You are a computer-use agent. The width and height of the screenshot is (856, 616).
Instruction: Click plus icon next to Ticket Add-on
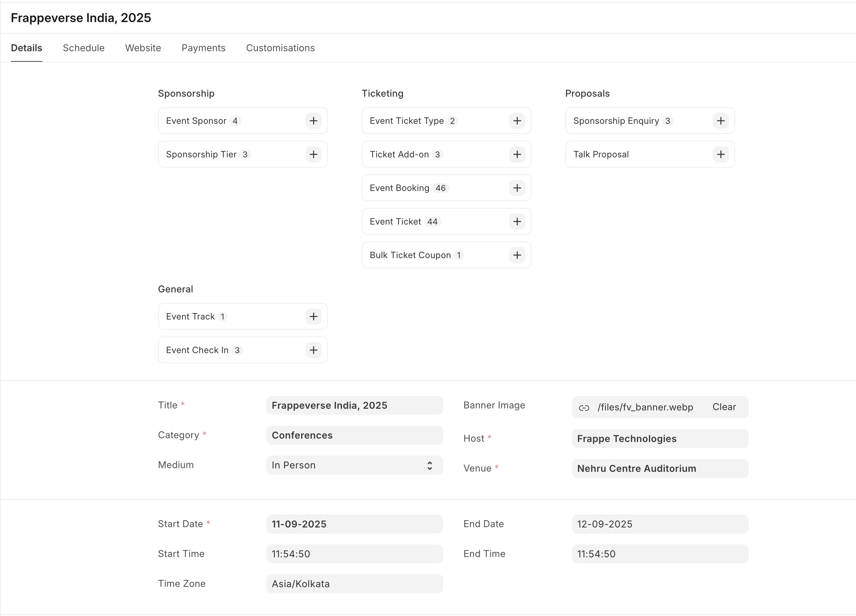[517, 154]
